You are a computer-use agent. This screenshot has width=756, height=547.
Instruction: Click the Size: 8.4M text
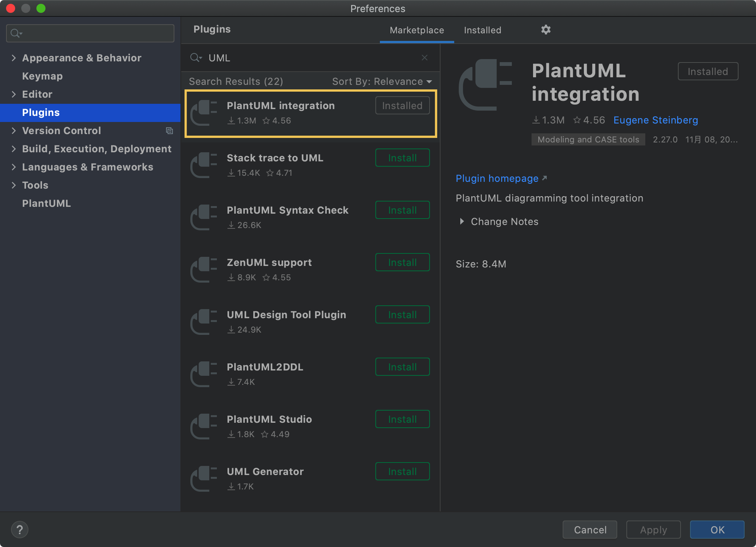click(x=481, y=264)
